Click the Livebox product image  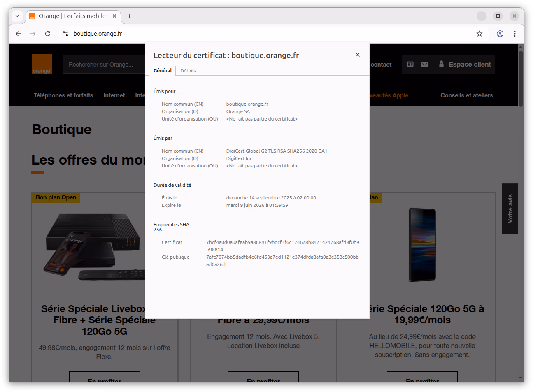tap(95, 247)
